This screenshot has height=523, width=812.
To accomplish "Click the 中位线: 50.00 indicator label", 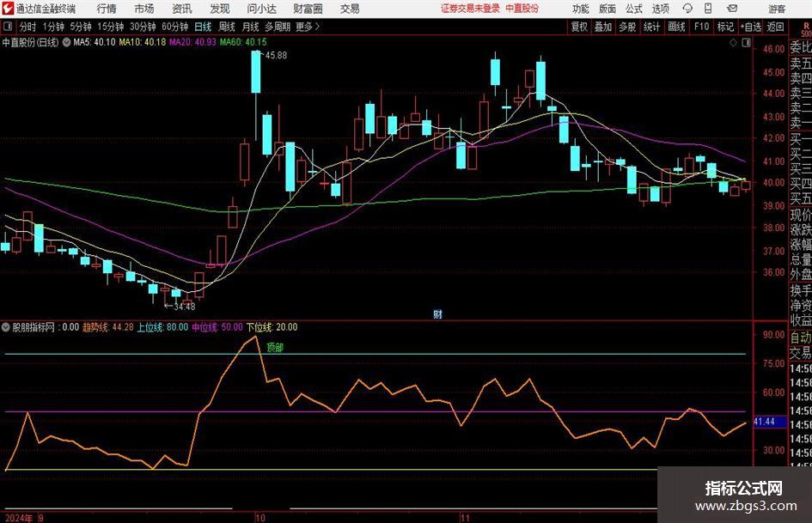I will [x=217, y=327].
